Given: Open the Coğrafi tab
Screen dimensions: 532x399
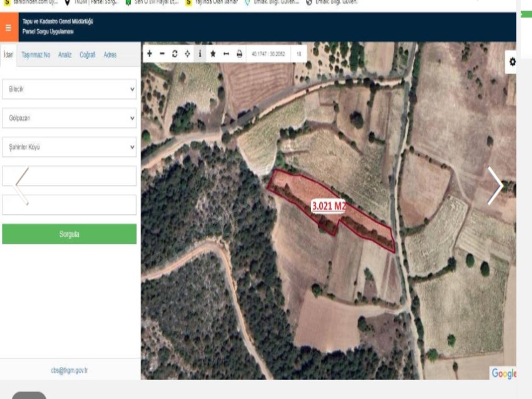Looking at the screenshot, I should (x=88, y=55).
